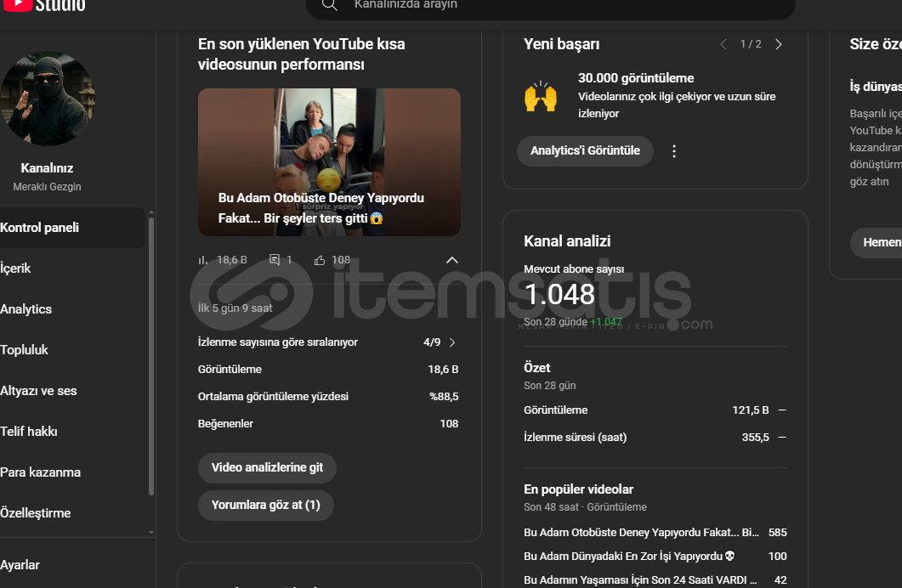
Task: Click the Son 48 saat · Görüntüleme subtitle
Action: 585,507
